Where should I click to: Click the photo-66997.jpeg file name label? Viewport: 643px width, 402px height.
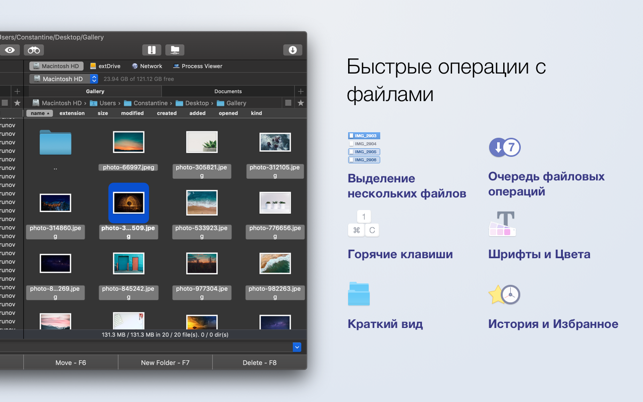click(x=128, y=167)
